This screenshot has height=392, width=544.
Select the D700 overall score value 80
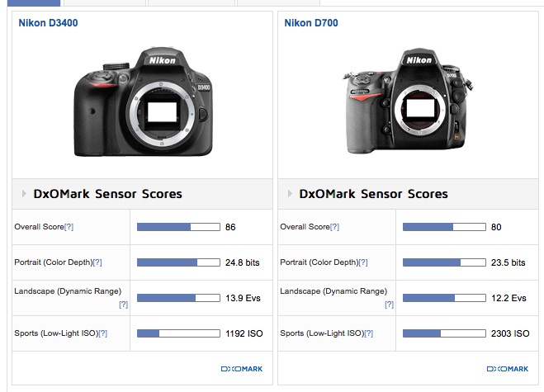[x=496, y=227]
